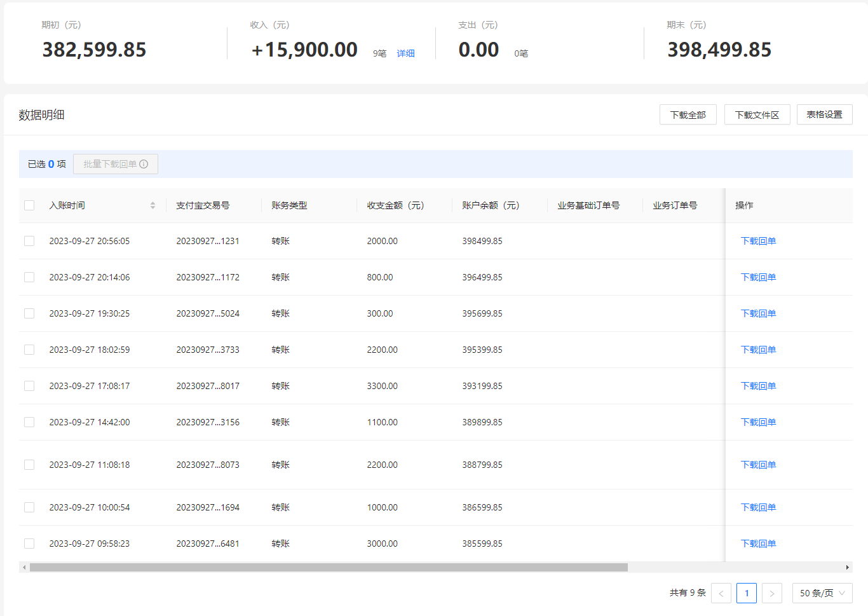Go to the previous page arrow

[x=721, y=593]
